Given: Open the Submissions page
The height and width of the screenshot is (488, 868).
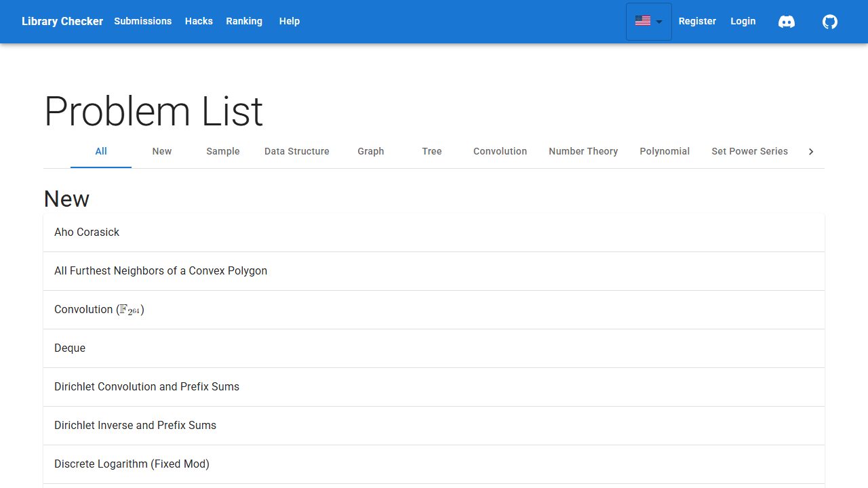Looking at the screenshot, I should [x=143, y=21].
